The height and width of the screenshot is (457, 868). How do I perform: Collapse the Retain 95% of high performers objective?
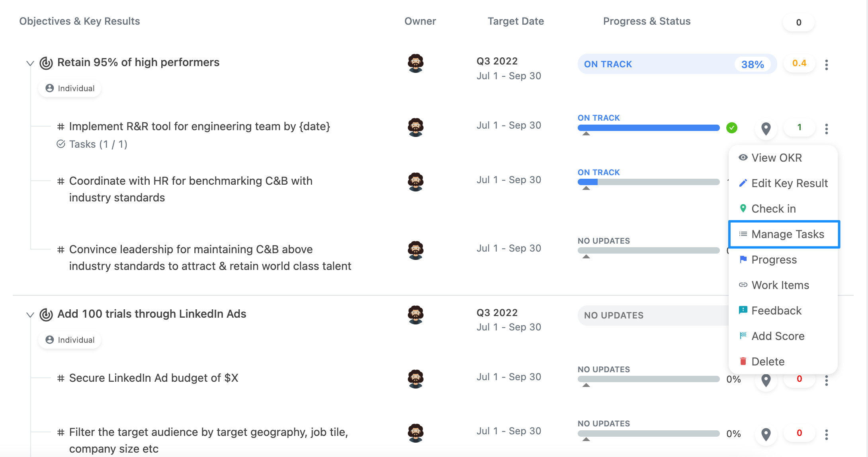pyautogui.click(x=30, y=63)
